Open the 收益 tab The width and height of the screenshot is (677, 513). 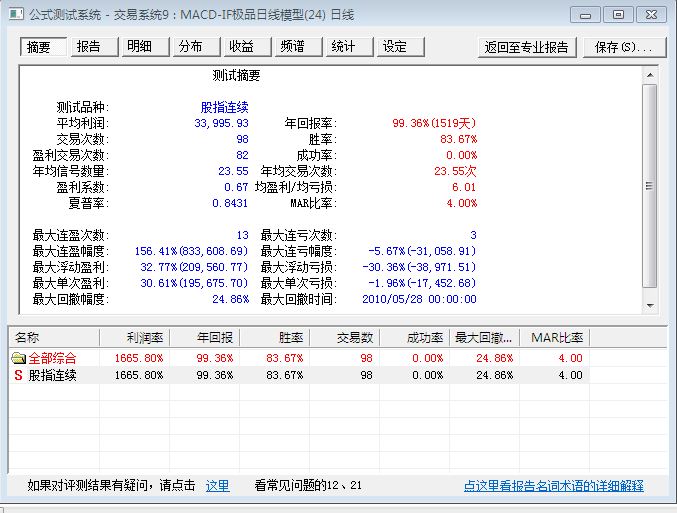(x=247, y=47)
